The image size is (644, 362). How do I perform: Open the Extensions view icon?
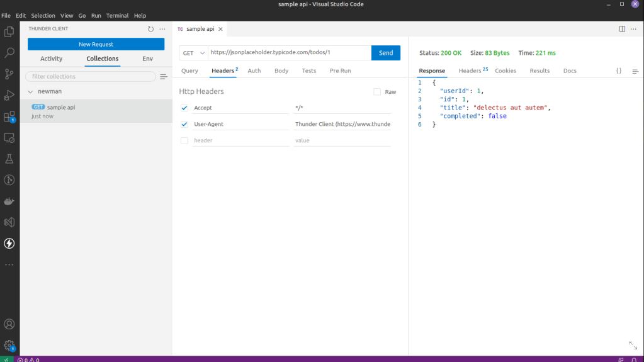(9, 116)
